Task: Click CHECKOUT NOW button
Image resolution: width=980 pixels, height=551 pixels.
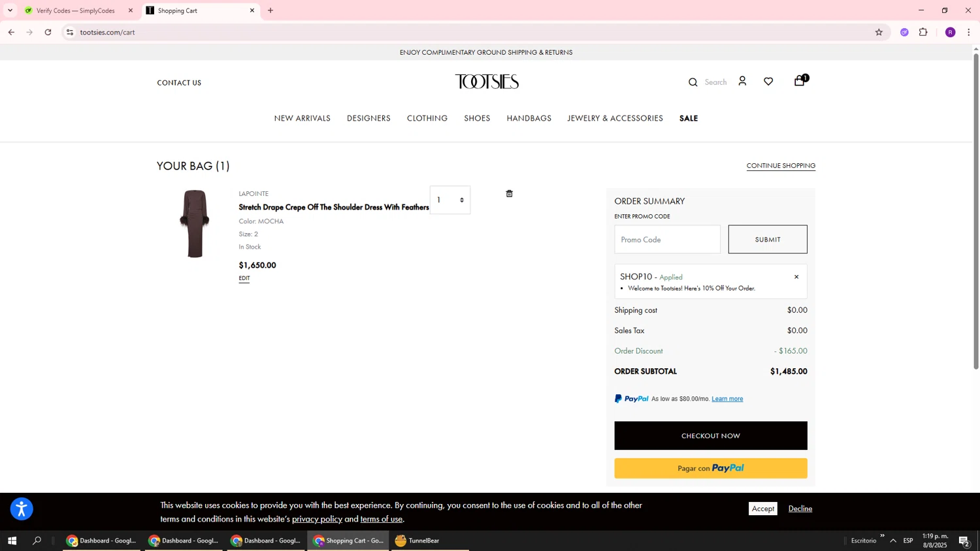Action: [x=711, y=435]
